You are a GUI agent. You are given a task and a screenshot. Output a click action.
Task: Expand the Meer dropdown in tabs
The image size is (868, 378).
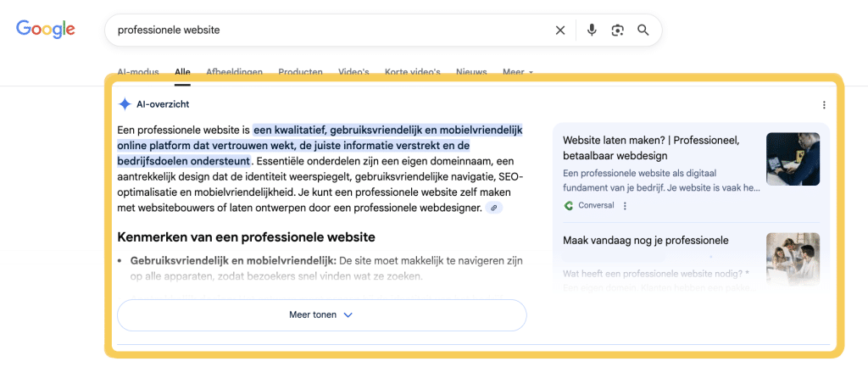(x=518, y=72)
